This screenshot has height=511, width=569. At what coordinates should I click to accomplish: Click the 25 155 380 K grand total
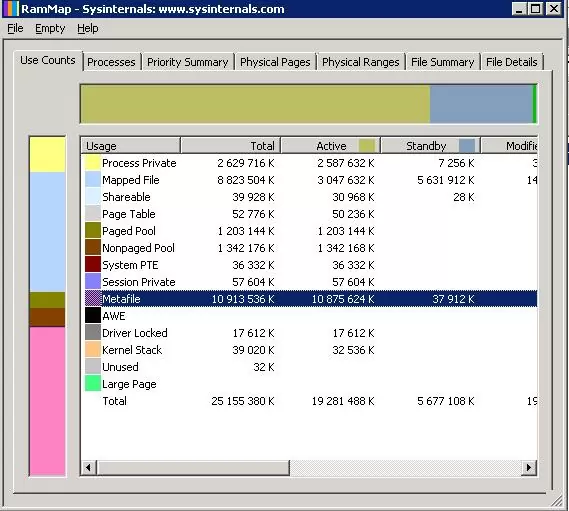click(x=243, y=401)
